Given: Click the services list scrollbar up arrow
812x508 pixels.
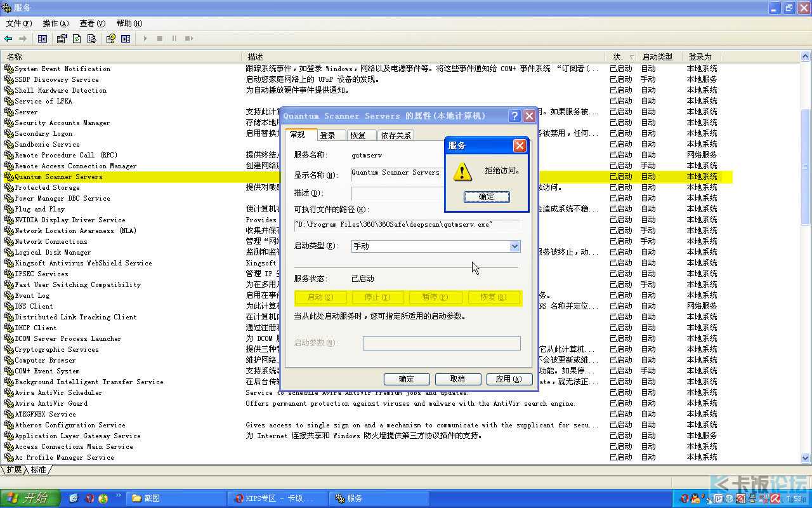Looking at the screenshot, I should point(806,57).
